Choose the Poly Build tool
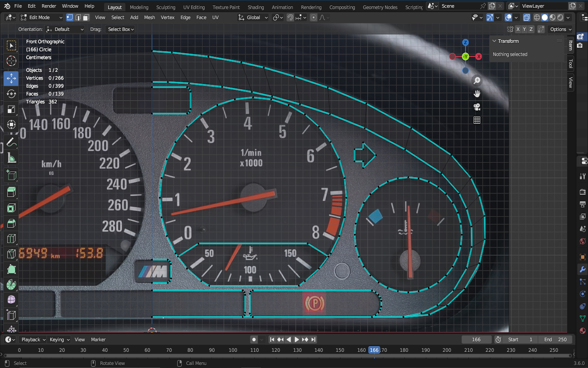The width and height of the screenshot is (588, 368). pos(11,269)
